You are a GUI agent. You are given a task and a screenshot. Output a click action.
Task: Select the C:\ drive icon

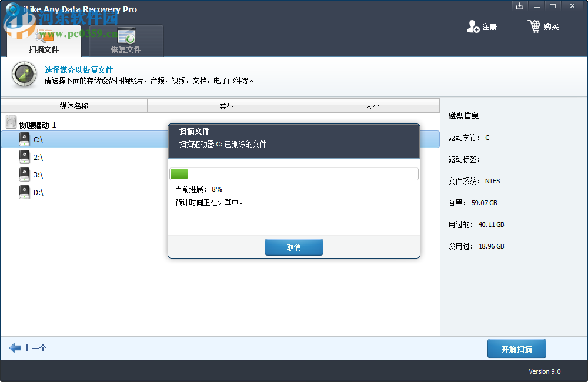(24, 139)
